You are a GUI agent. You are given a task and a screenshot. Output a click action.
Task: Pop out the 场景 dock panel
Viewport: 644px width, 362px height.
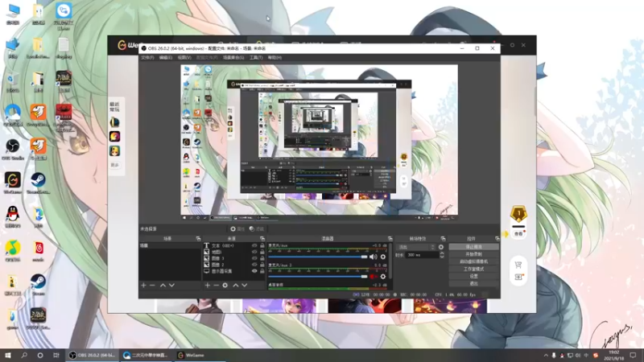click(198, 238)
